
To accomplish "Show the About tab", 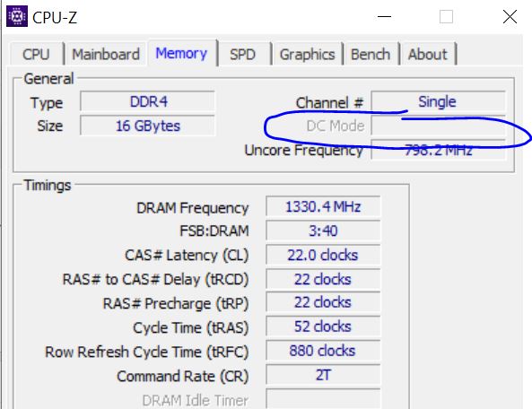I will (428, 54).
